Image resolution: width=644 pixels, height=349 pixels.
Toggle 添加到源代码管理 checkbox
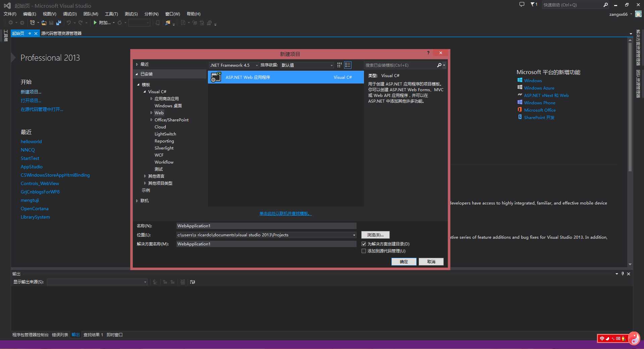point(364,251)
